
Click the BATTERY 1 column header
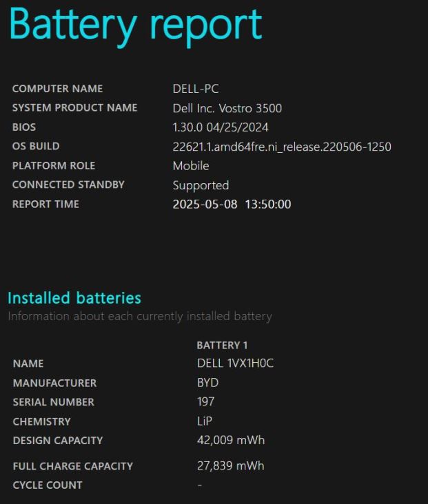222,346
